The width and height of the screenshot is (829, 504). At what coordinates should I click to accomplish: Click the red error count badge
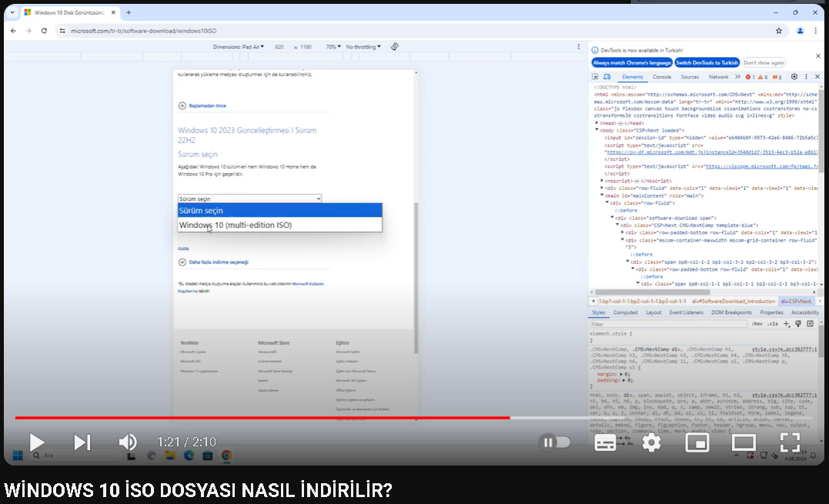point(750,77)
